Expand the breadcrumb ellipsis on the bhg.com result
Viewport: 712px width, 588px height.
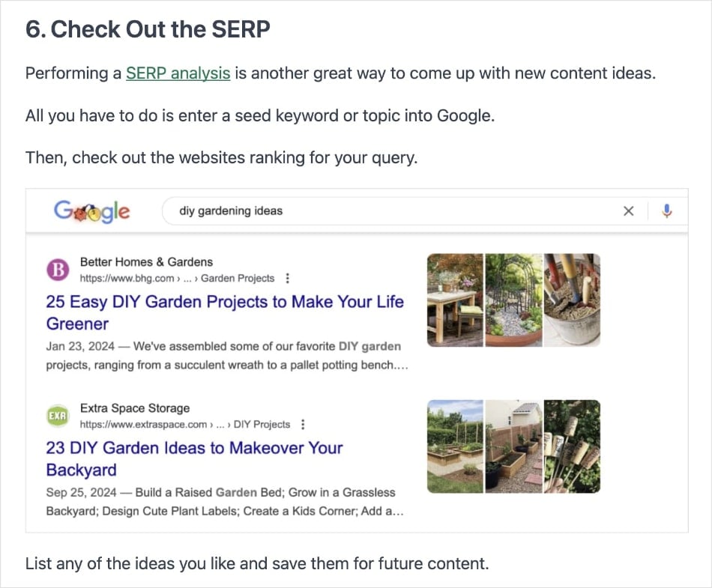click(187, 278)
